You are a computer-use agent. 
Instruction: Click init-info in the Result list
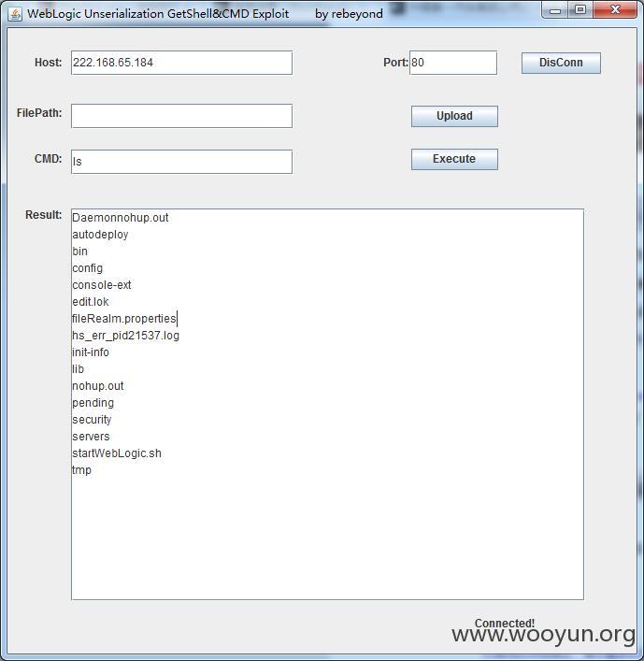pos(91,352)
